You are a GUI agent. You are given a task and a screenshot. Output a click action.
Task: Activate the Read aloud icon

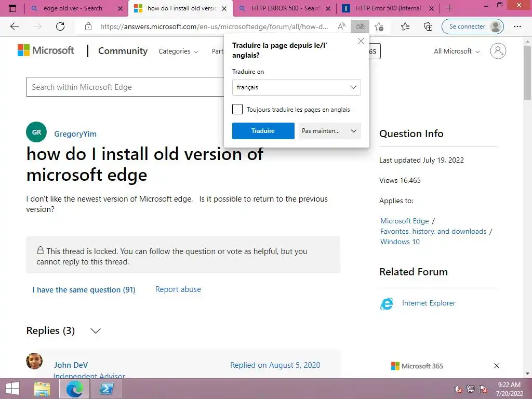(342, 26)
